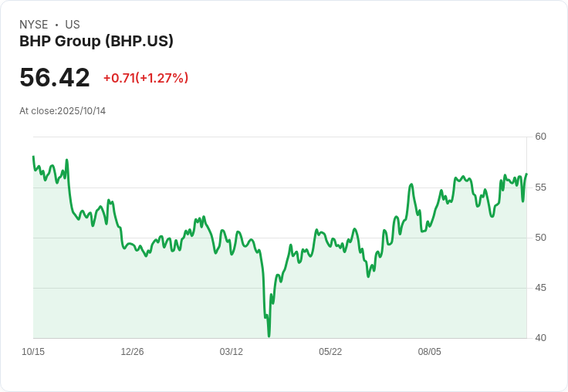This screenshot has width=568, height=392.
Task: Click the 08/05 date axis label
Action: (429, 352)
